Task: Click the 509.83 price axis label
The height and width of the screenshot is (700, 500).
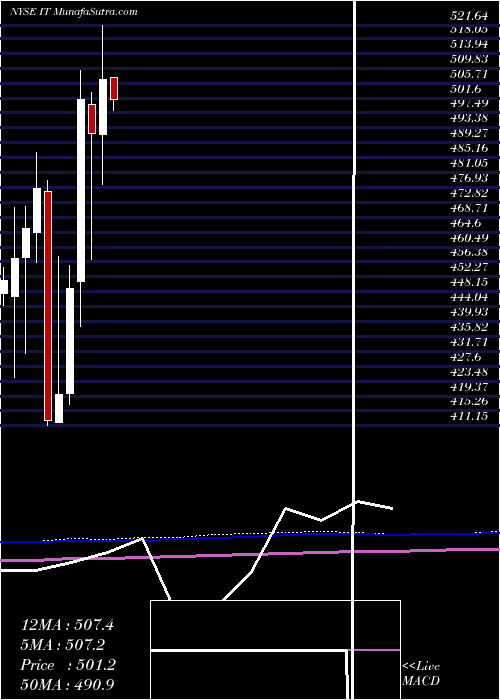Action: click(469, 59)
